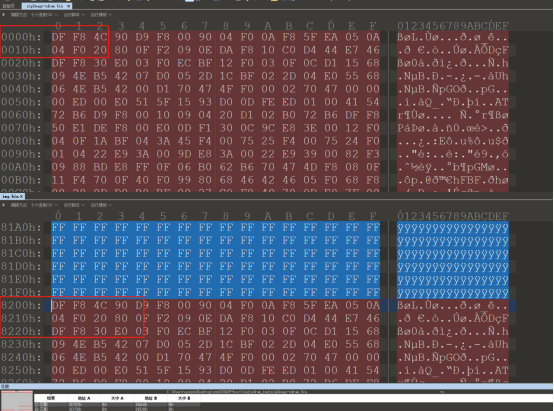Open the upper pane's Run Template (运行模板) dropdown
The height and width of the screenshot is (411, 554).
pyautogui.click(x=101, y=15)
